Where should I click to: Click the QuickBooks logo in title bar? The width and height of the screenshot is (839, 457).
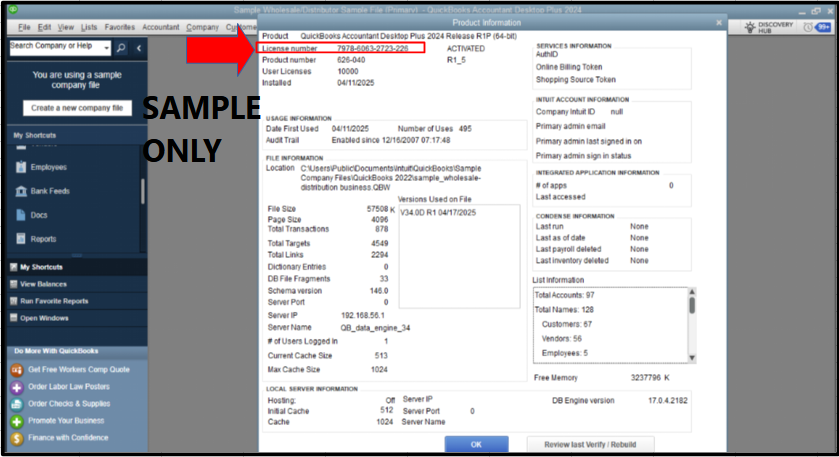(13, 10)
